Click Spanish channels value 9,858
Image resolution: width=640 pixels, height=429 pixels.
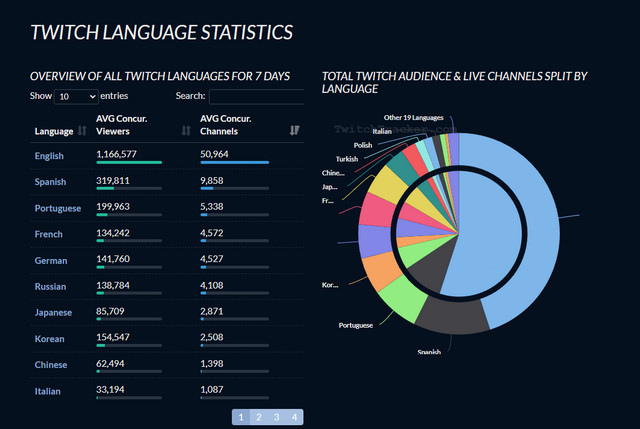click(212, 180)
